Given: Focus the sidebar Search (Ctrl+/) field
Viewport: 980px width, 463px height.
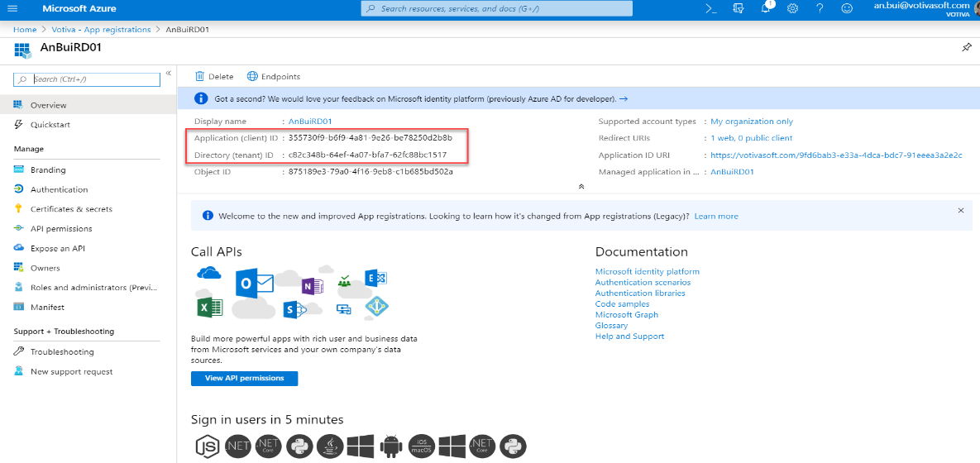Looking at the screenshot, I should point(88,79).
